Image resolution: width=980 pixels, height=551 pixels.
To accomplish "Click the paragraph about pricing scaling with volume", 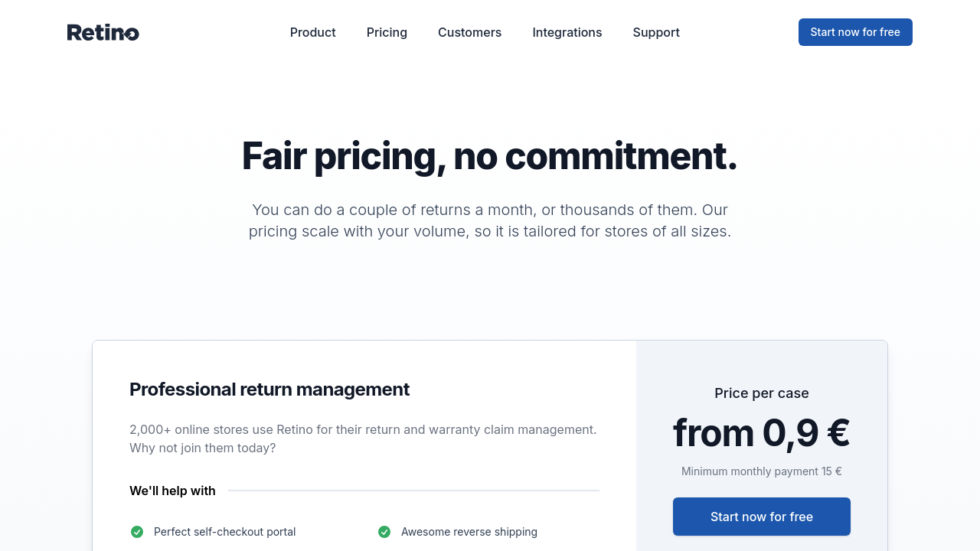I will click(x=489, y=220).
